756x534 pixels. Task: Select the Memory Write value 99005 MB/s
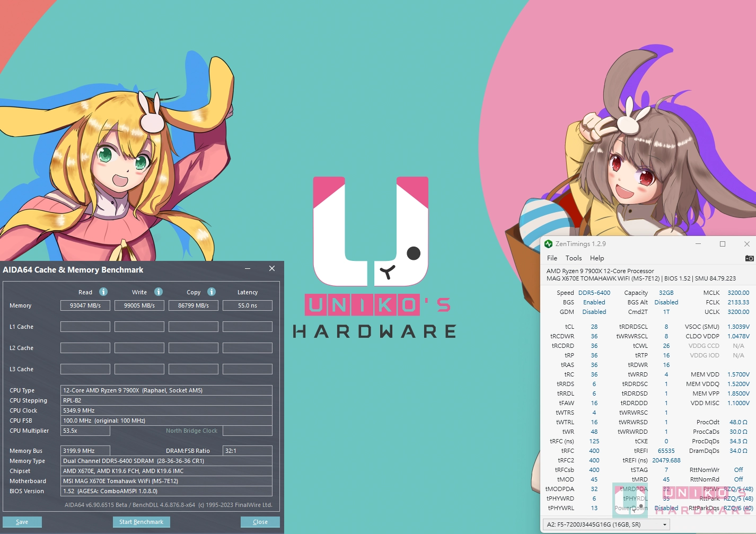(139, 305)
